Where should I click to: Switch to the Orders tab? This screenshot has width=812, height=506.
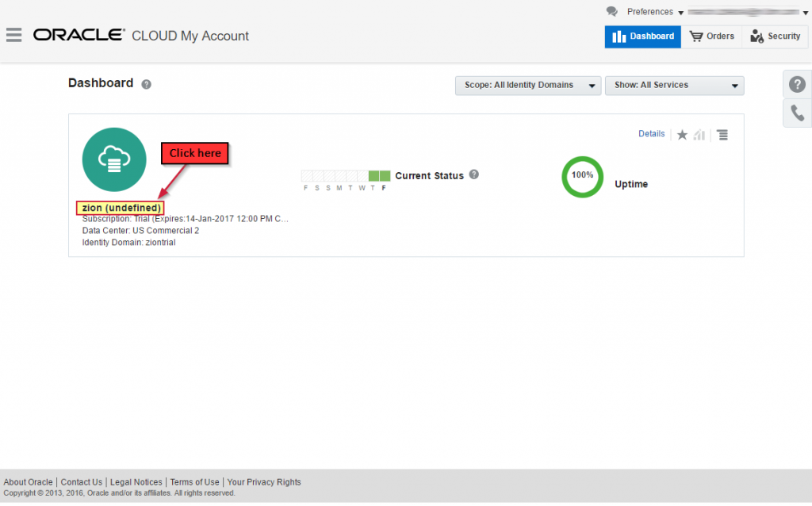pos(711,36)
